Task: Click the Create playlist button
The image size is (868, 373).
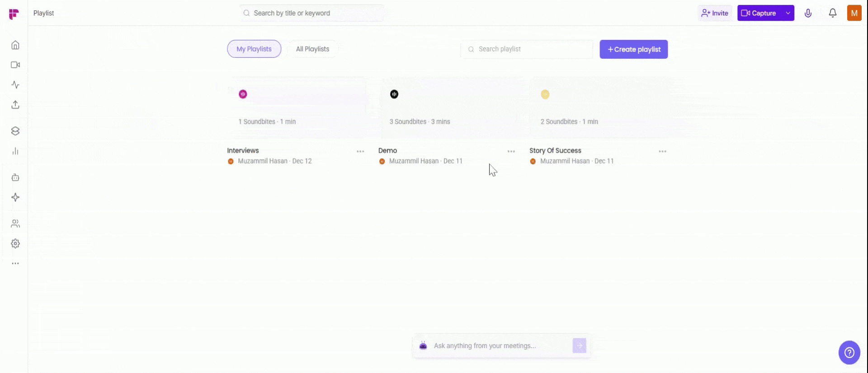Action: point(633,49)
